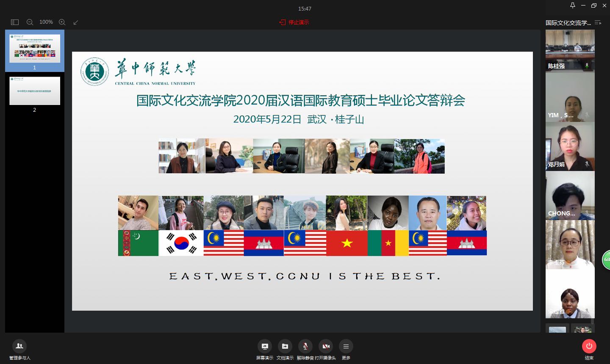Image resolution: width=610 pixels, height=364 pixels.
Task: Click the 100% zoom level indicator
Action: point(46,22)
